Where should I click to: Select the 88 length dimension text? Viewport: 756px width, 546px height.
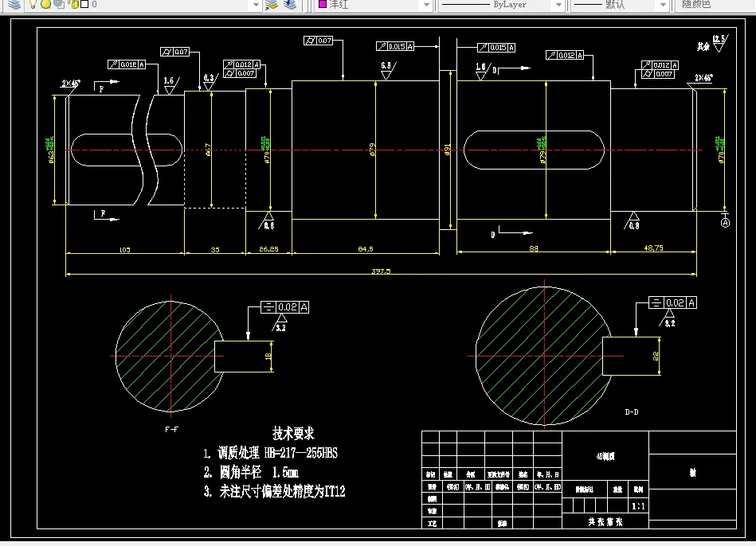point(533,248)
